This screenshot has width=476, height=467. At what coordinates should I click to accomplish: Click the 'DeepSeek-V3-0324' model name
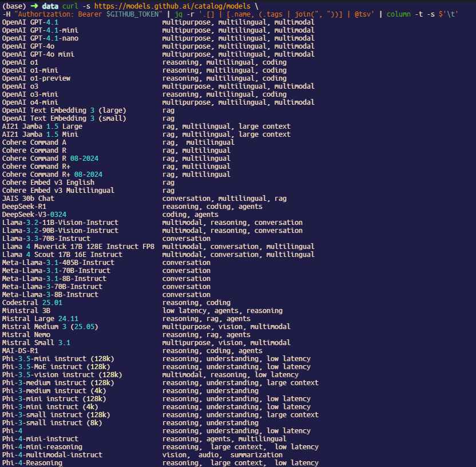click(x=34, y=215)
